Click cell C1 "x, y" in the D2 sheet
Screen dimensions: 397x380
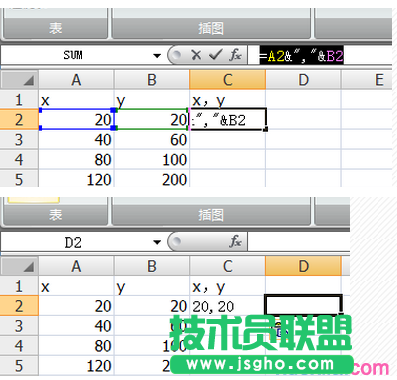[227, 286]
